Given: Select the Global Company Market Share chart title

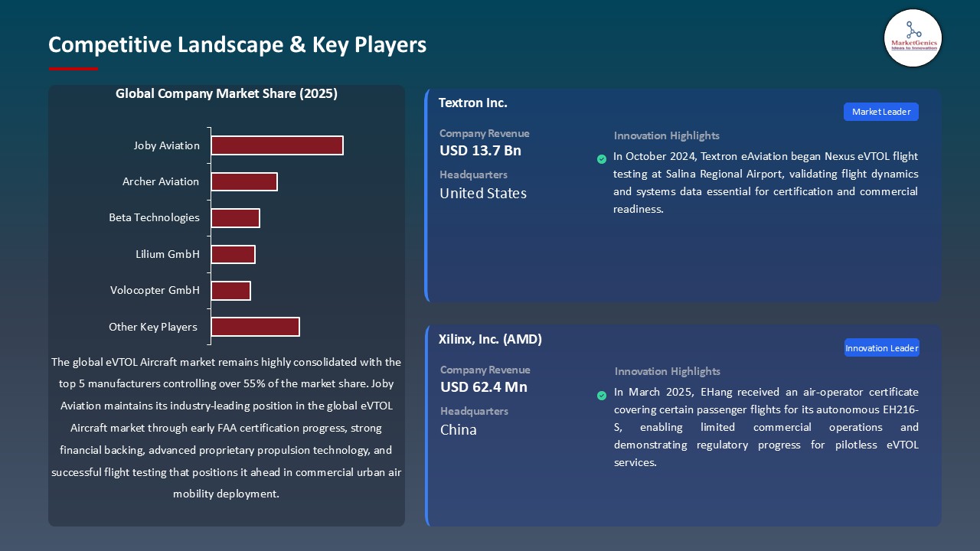Looking at the screenshot, I should 227,94.
